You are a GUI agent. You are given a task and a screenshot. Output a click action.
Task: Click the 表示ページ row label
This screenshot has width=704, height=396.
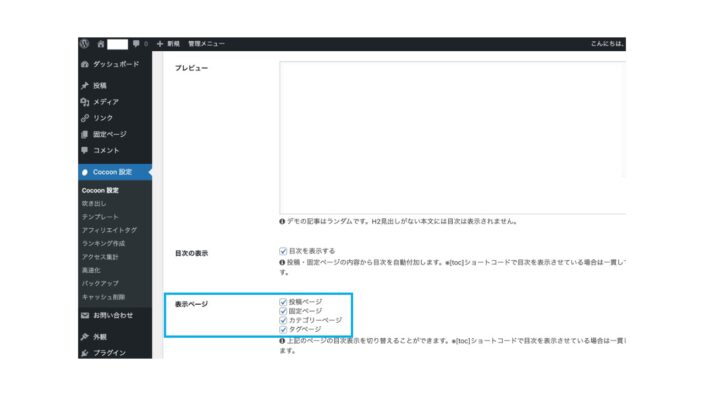(191, 304)
